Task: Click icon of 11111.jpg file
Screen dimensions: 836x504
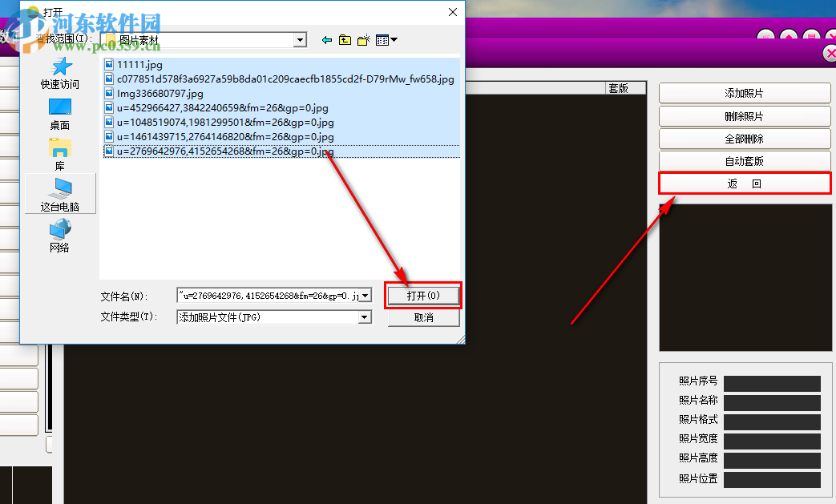Action: click(109, 64)
